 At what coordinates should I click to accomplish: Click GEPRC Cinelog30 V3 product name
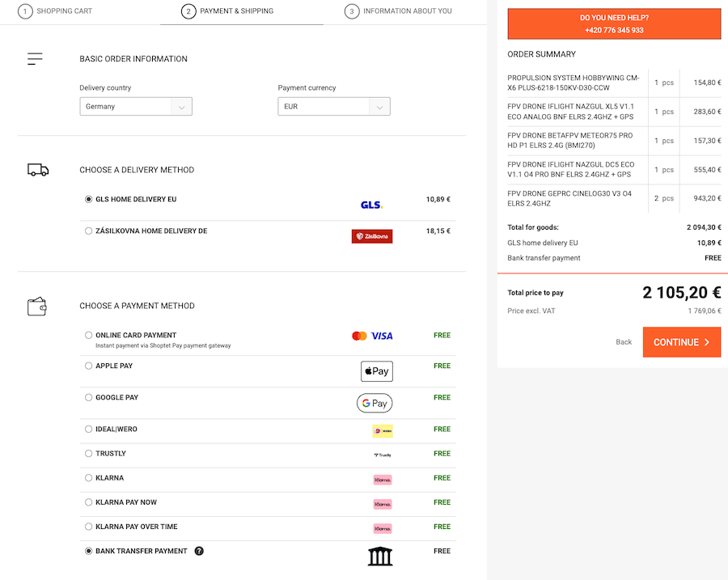pos(569,198)
